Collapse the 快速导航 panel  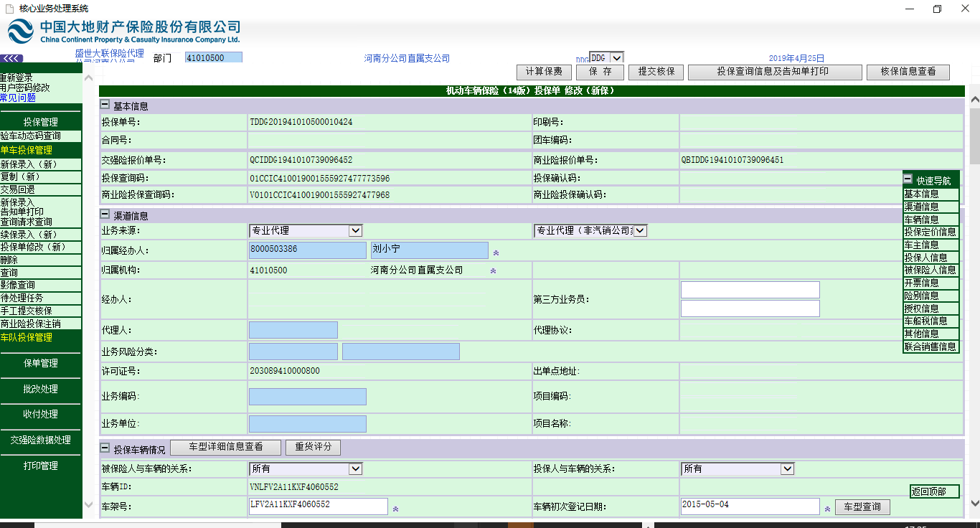coord(908,180)
